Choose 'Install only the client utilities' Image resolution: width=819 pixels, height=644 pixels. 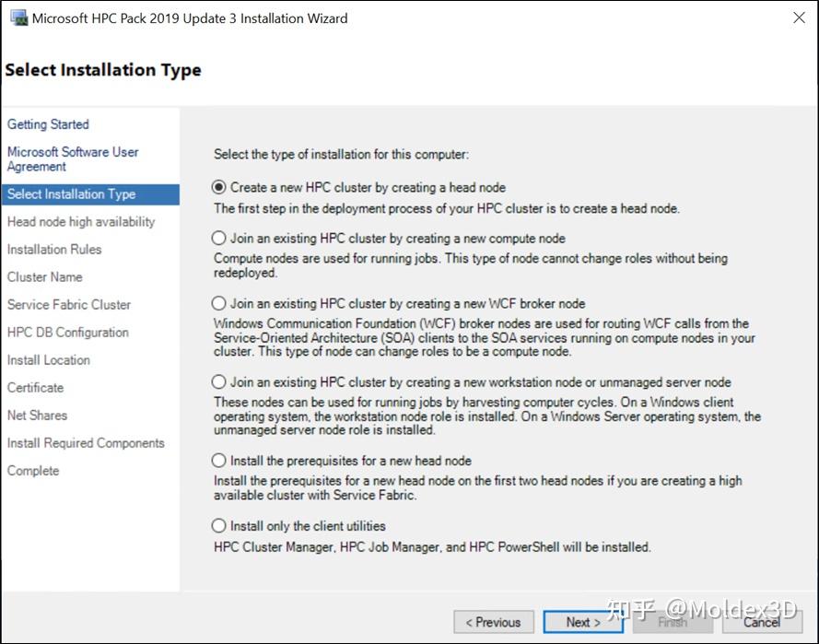(219, 526)
